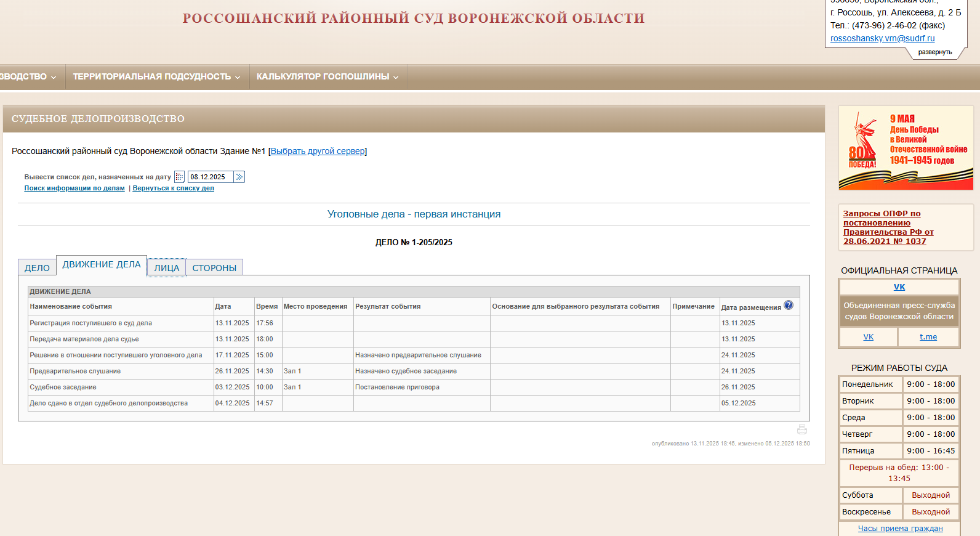
Task: Open the Стороны tab
Action: pyautogui.click(x=214, y=268)
